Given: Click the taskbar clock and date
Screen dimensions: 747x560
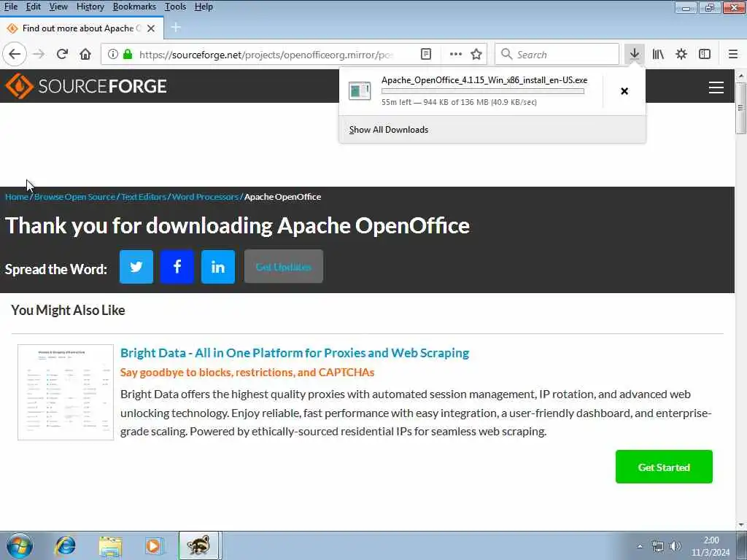Looking at the screenshot, I should click(711, 546).
